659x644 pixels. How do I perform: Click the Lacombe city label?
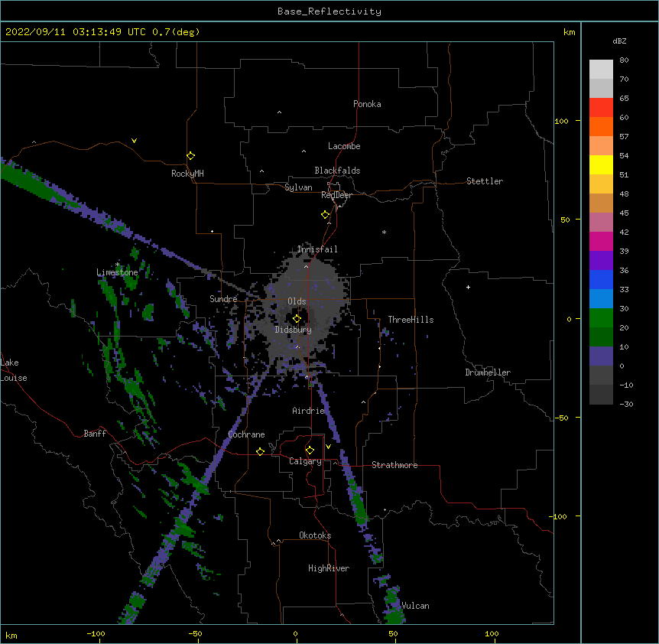pos(344,146)
